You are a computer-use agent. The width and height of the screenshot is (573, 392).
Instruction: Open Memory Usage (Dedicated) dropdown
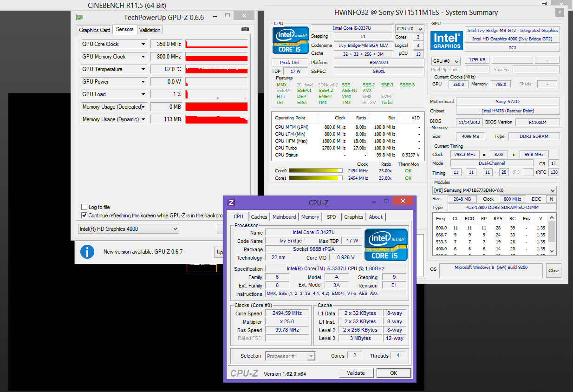143,107
